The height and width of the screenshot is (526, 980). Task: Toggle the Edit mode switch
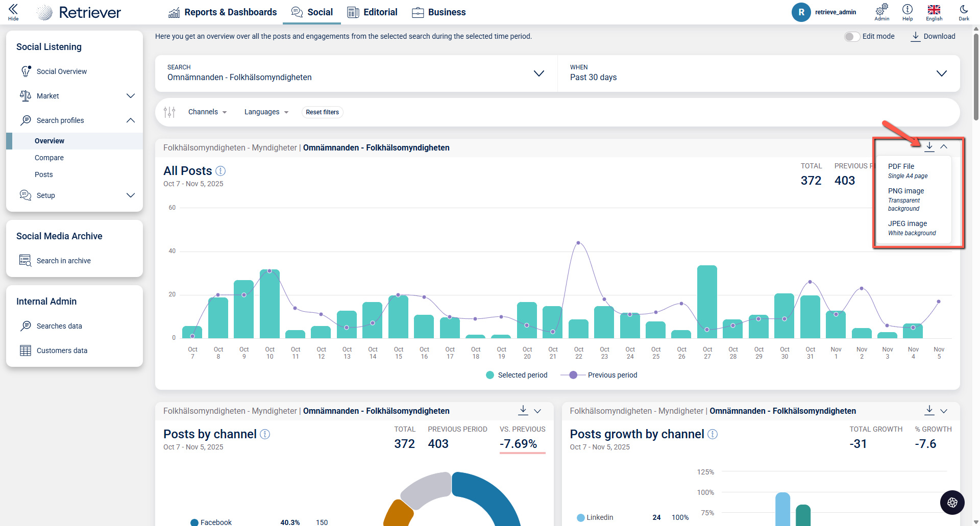pyautogui.click(x=851, y=37)
